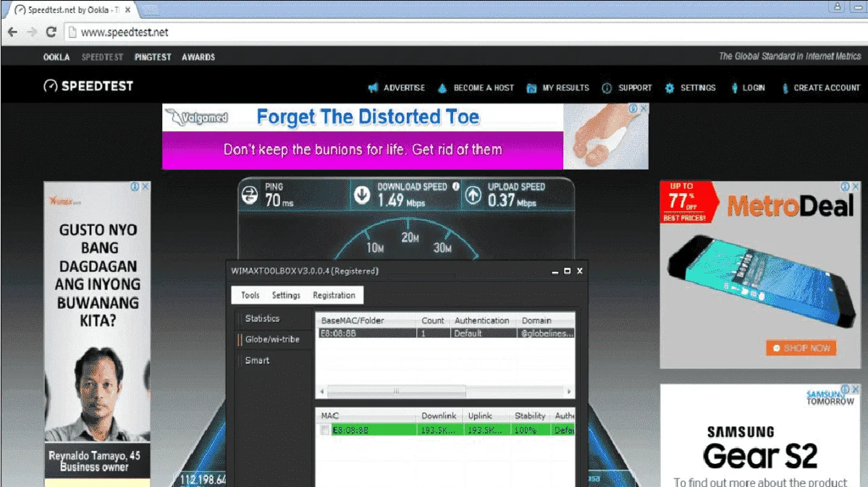
Task: Open the AWARDS navigation link
Action: tap(198, 57)
